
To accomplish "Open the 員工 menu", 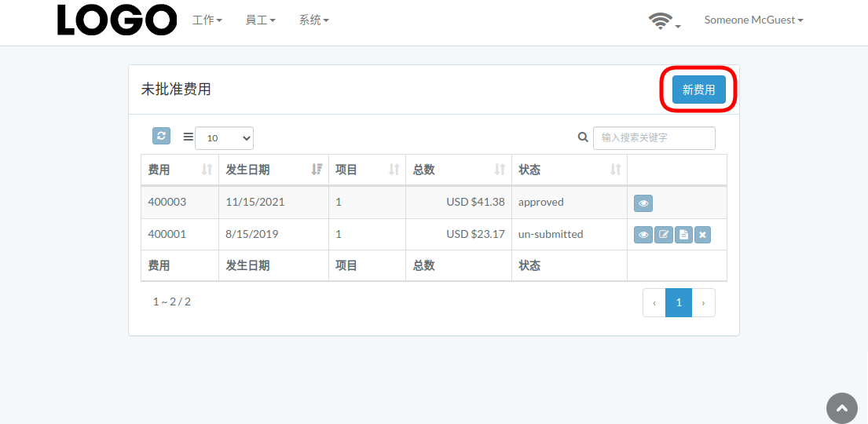I will [261, 20].
